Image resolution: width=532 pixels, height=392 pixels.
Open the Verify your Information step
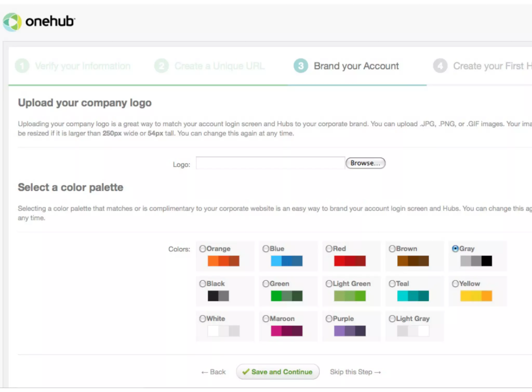coord(83,66)
